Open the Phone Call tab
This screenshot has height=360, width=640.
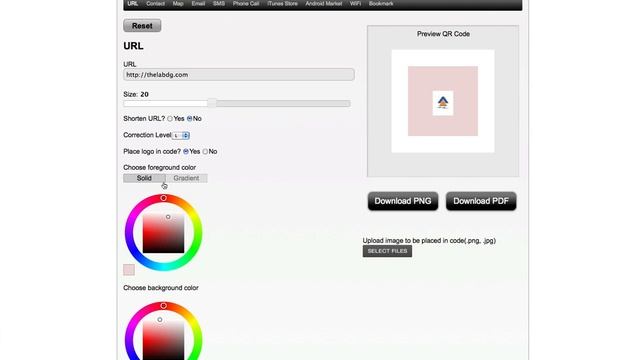(x=246, y=4)
